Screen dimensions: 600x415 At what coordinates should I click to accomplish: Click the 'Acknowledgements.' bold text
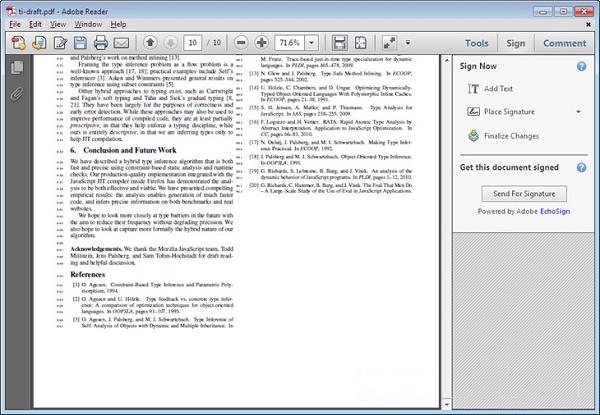click(x=96, y=249)
